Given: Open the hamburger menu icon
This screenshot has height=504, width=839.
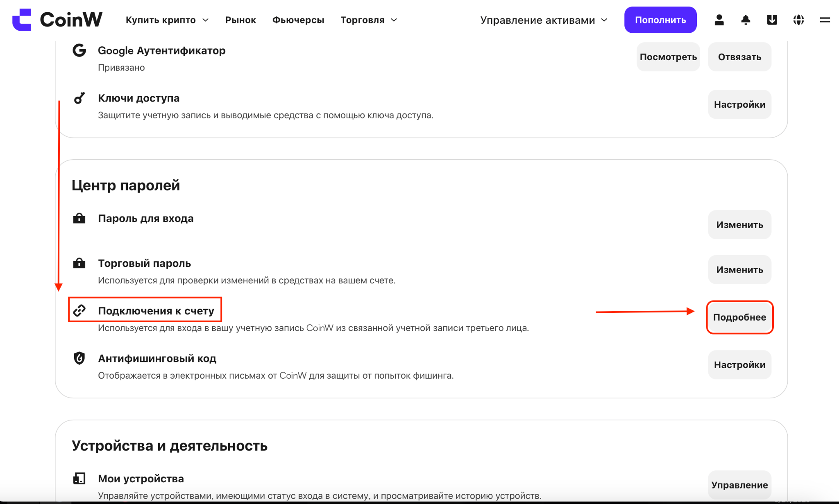Looking at the screenshot, I should coord(825,20).
